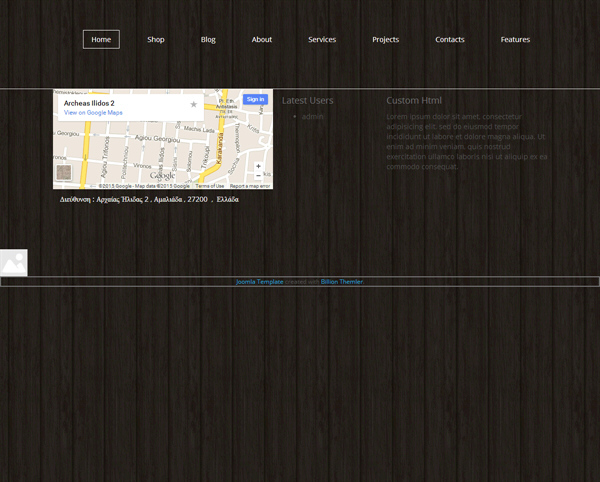Zoom in on the Google map
Screen dimensions: 600x482
258,166
